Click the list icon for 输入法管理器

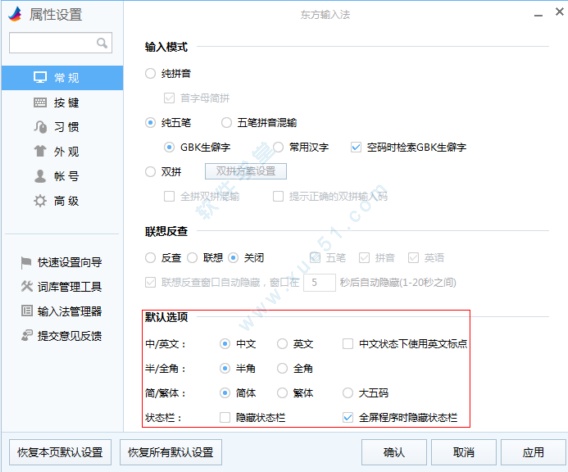coord(27,310)
